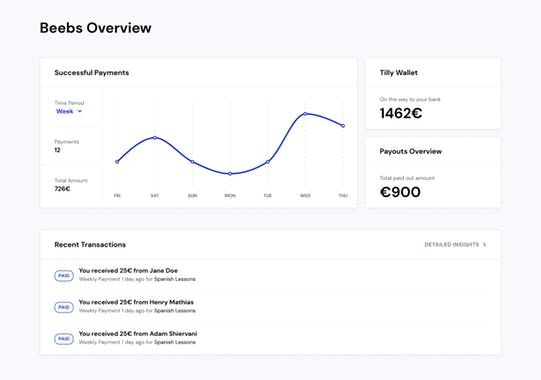Viewport: 541px width, 380px height.
Task: Select the Thursday data point on chart
Action: pyautogui.click(x=343, y=126)
